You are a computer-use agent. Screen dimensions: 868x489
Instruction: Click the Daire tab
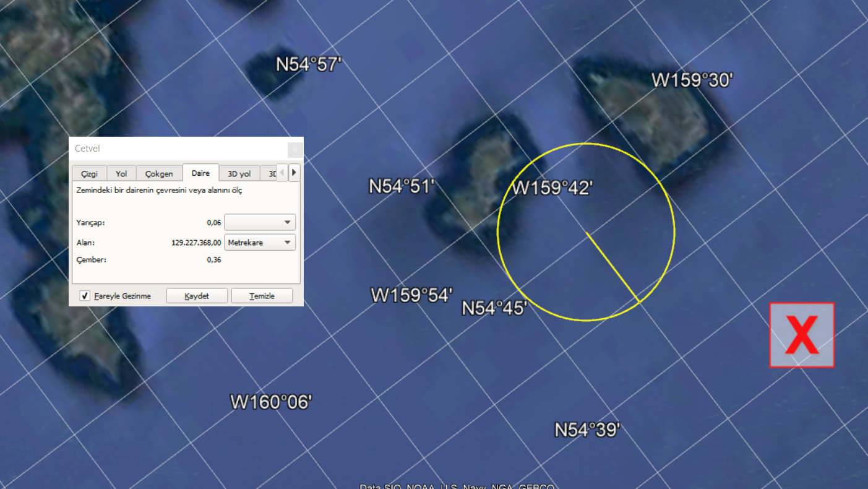coord(200,173)
